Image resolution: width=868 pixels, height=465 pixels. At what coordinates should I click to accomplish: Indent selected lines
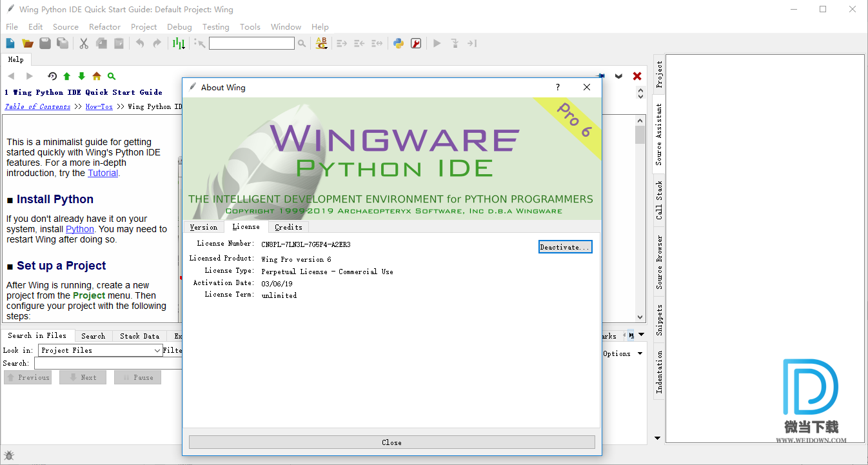point(342,43)
